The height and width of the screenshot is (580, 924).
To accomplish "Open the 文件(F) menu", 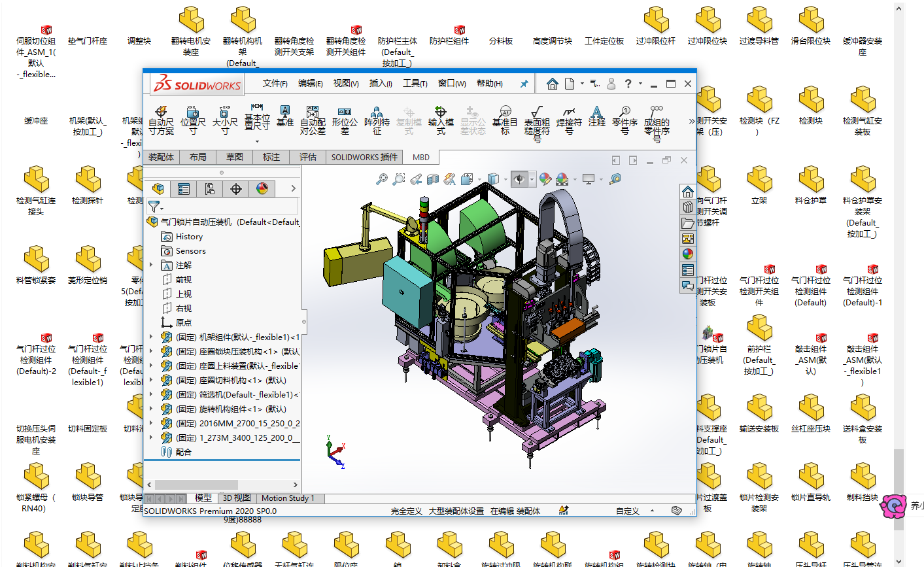I will (x=275, y=84).
